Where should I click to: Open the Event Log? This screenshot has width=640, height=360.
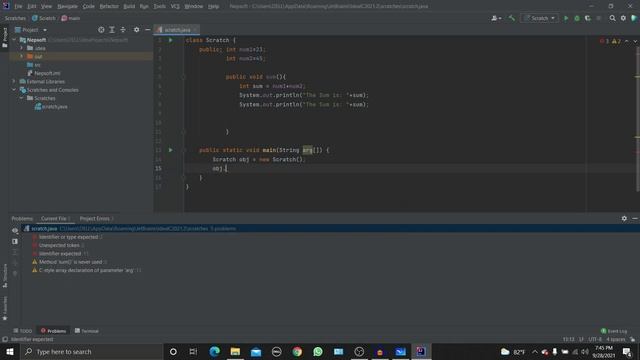click(614, 331)
